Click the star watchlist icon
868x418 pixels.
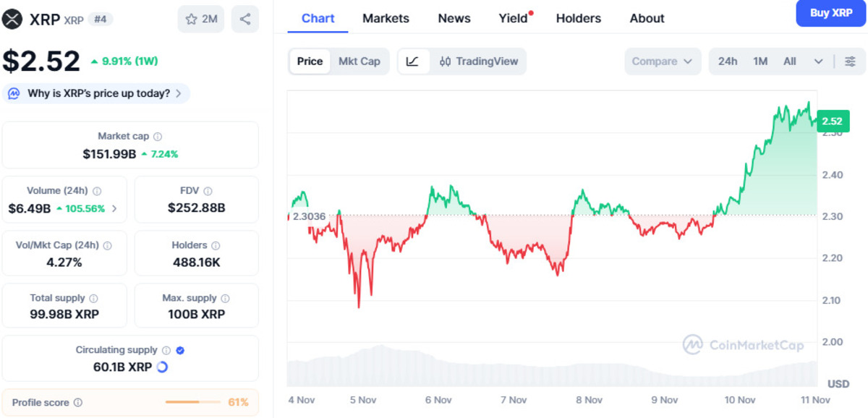pos(192,20)
